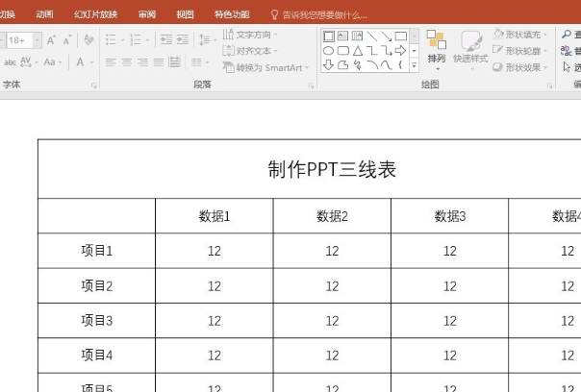This screenshot has height=392, width=581.
Task: Switch to the 审阅 tab
Action: point(147,14)
